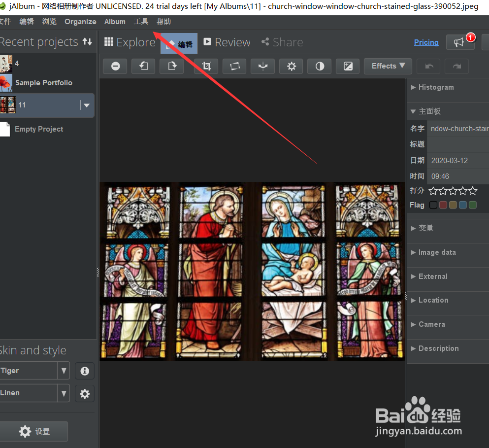Switch to the Review tab

pos(227,42)
